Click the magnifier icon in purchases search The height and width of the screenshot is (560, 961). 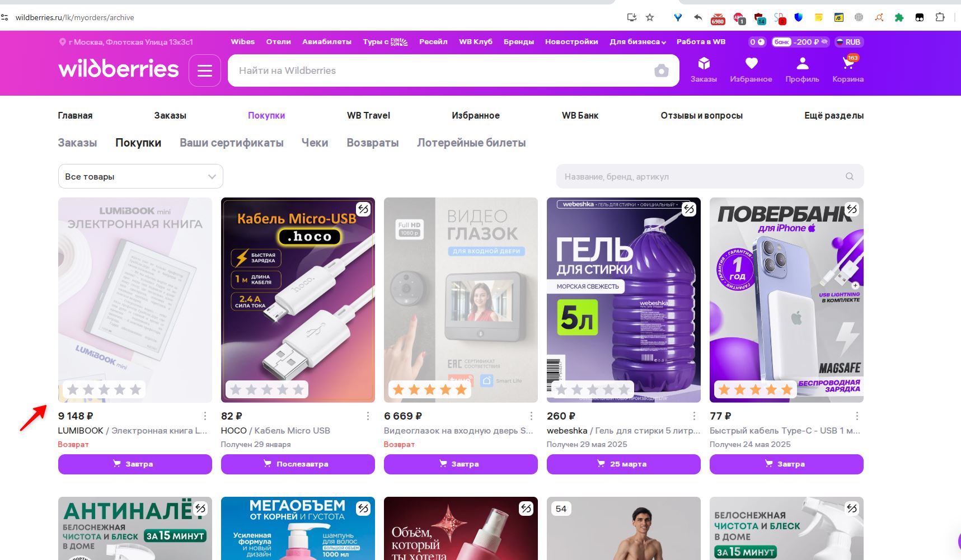click(x=850, y=176)
